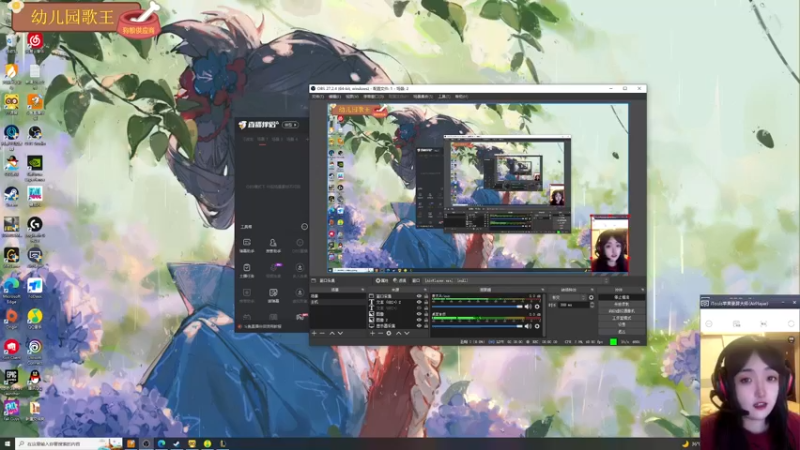Move source down with the Sources dock down arrow

click(x=407, y=333)
